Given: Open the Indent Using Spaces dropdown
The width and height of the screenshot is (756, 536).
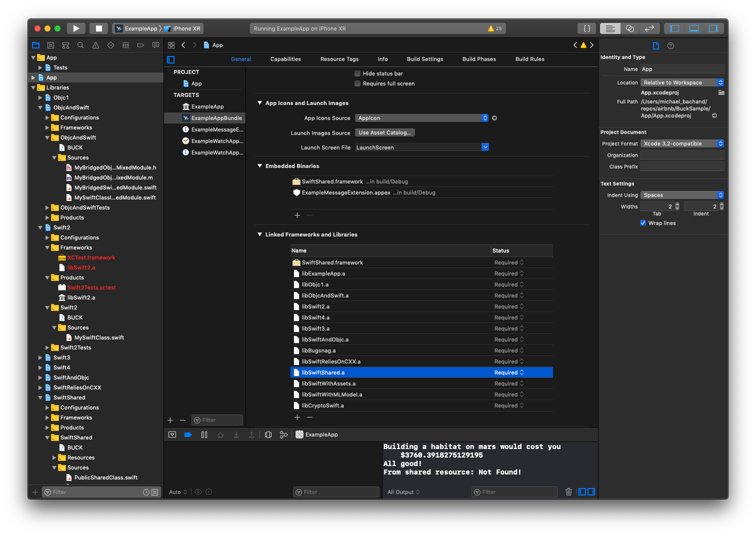Looking at the screenshot, I should [682, 195].
